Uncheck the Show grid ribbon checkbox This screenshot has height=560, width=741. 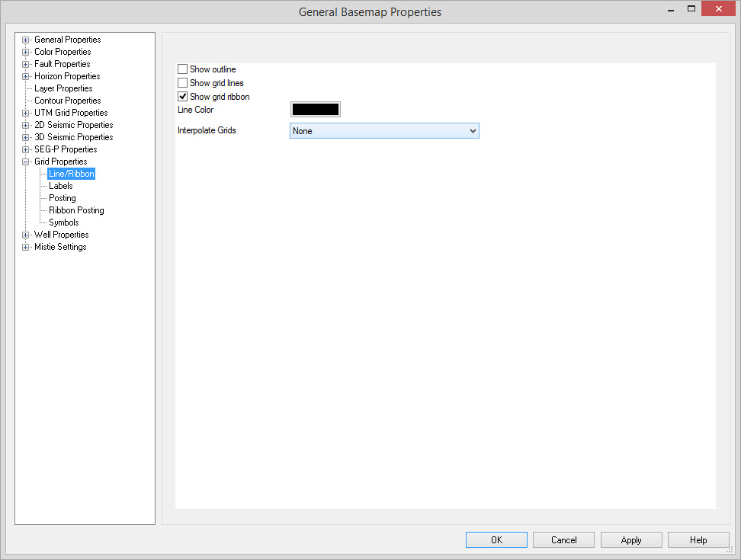tap(182, 97)
